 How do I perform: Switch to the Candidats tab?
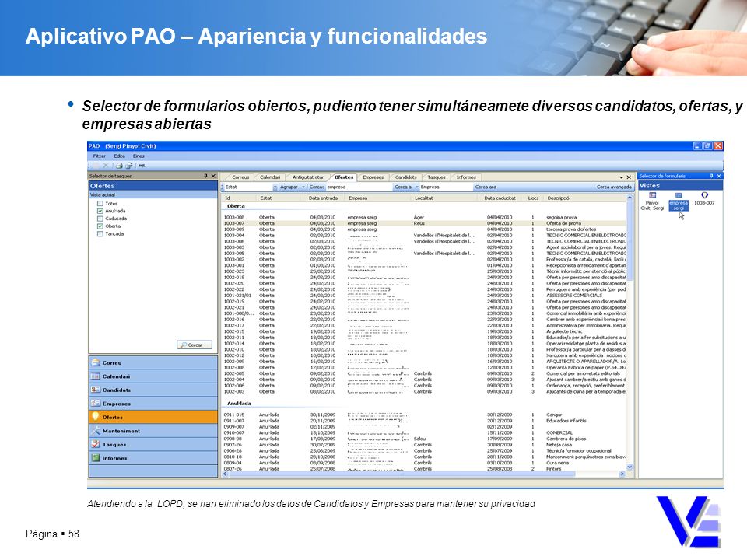(x=406, y=177)
